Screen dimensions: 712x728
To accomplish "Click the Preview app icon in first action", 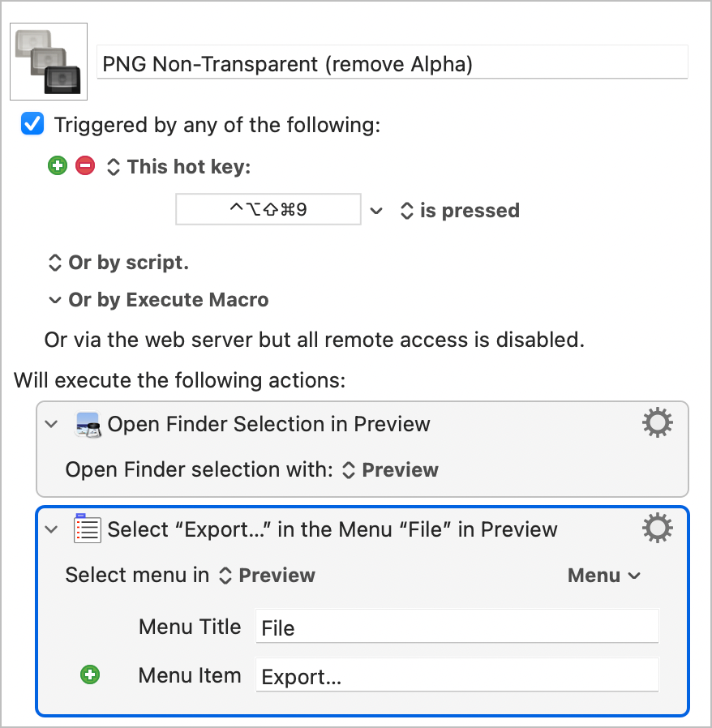I will tap(87, 424).
